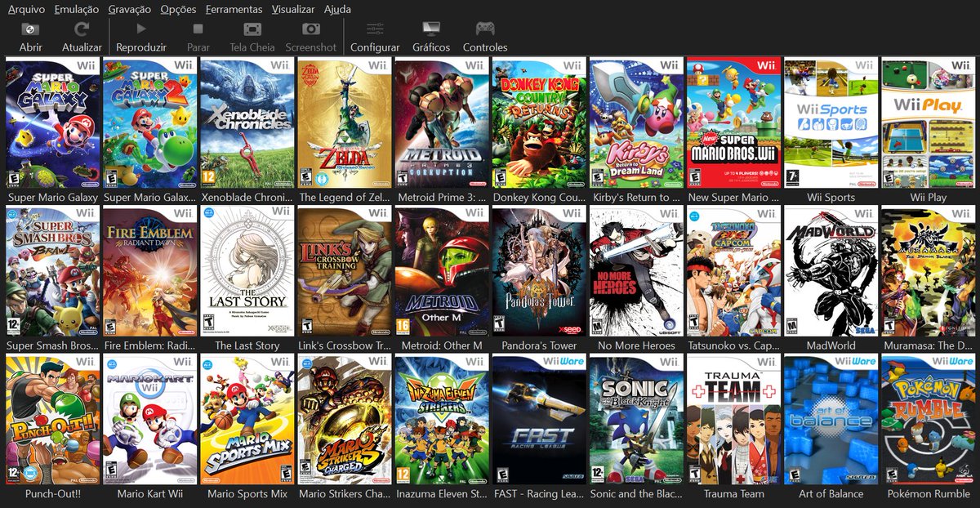Click the 'The Last Story' title text
This screenshot has height=508, width=980.
click(247, 345)
